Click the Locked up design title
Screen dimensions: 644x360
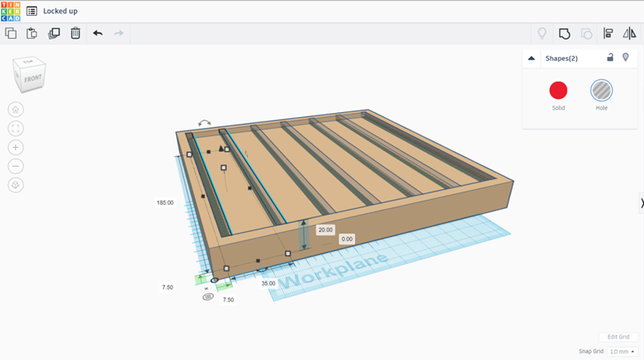[x=60, y=11]
